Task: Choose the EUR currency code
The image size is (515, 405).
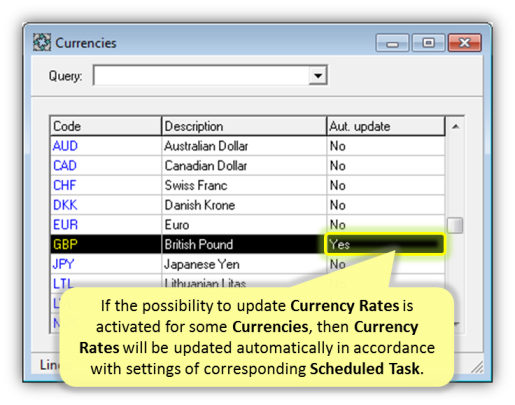Action: pyautogui.click(x=66, y=225)
